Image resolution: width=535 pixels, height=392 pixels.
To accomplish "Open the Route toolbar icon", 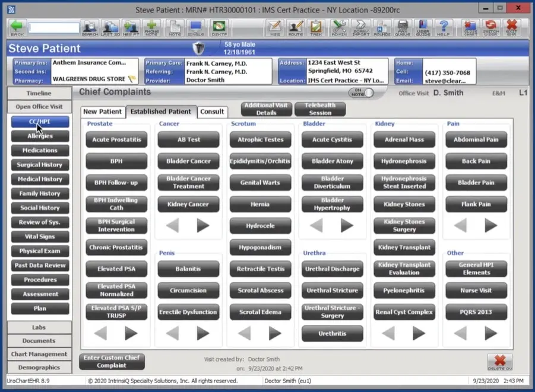I will click(295, 27).
